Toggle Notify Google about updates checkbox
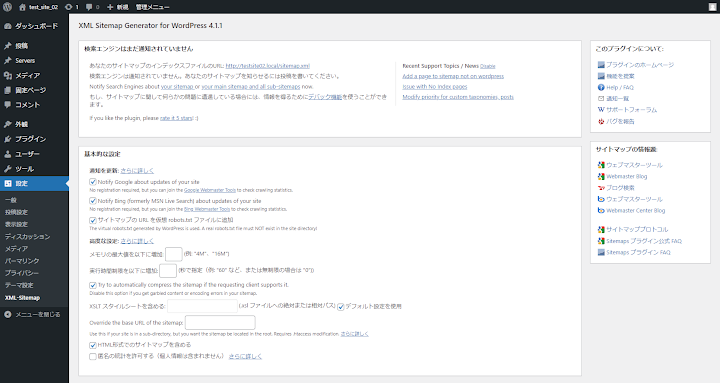Image resolution: width=720 pixels, height=383 pixels. tap(93, 182)
